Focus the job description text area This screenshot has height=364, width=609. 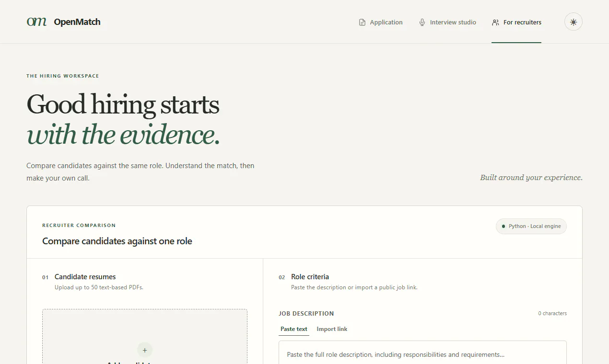click(422, 353)
